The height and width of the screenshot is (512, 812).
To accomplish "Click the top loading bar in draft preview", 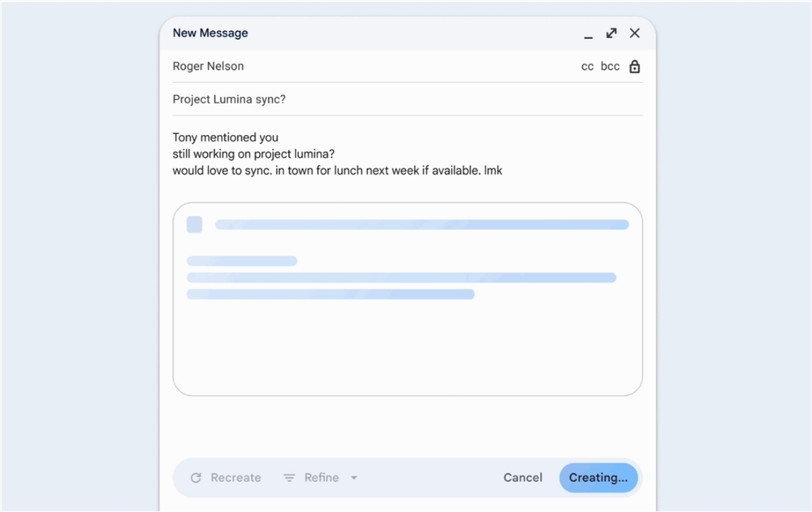I will (x=421, y=224).
